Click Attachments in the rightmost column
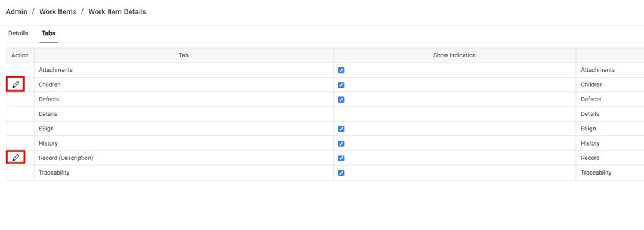The image size is (644, 230). 597,70
